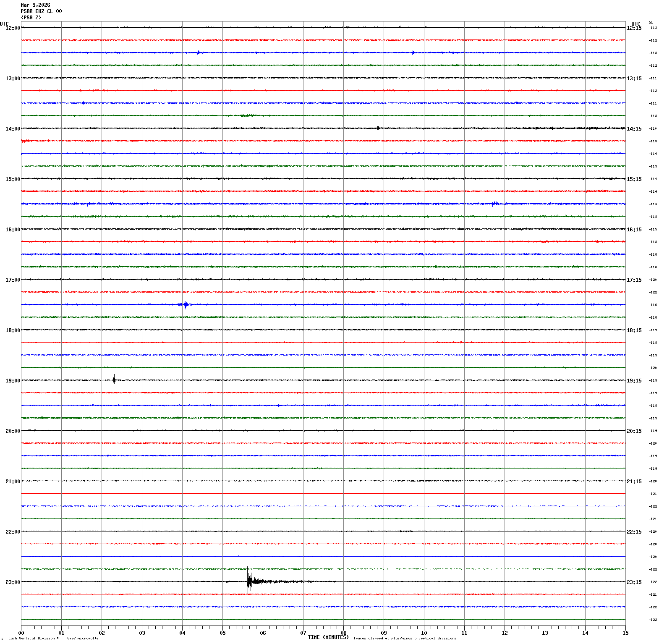Select the 23:15 UTC label on the right
The image size is (659, 644).
[x=634, y=582]
